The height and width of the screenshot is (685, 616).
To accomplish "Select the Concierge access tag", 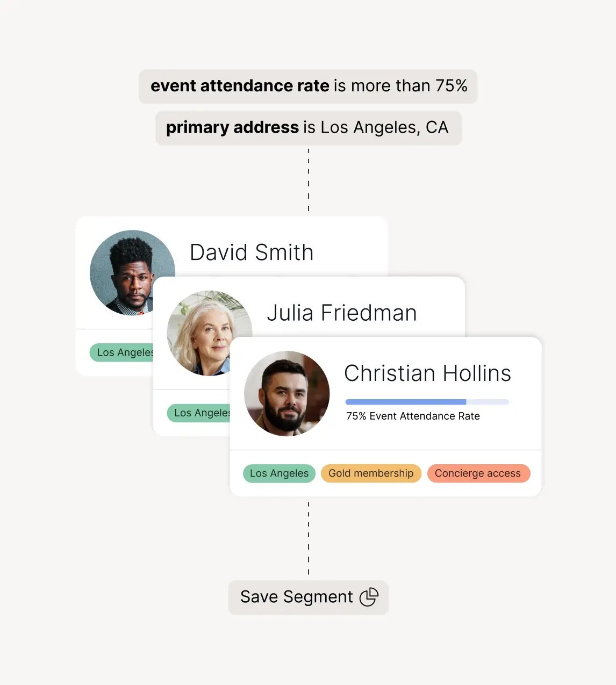I will tap(478, 473).
